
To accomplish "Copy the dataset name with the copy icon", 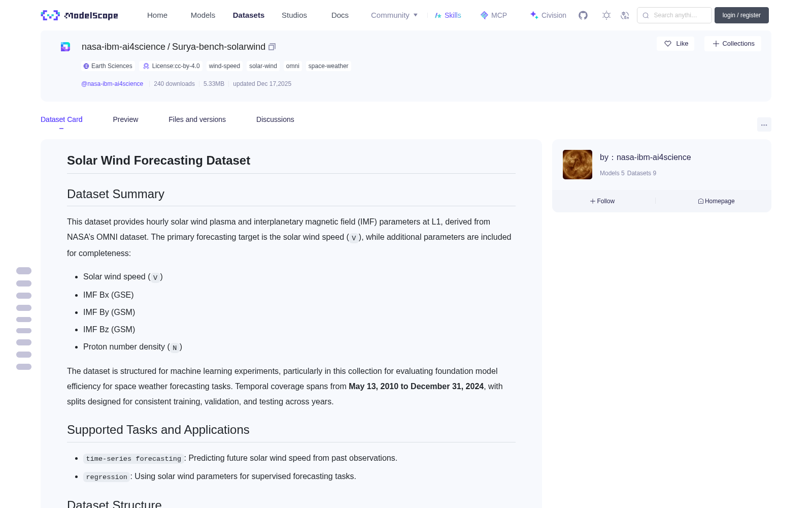I will 272,47.
